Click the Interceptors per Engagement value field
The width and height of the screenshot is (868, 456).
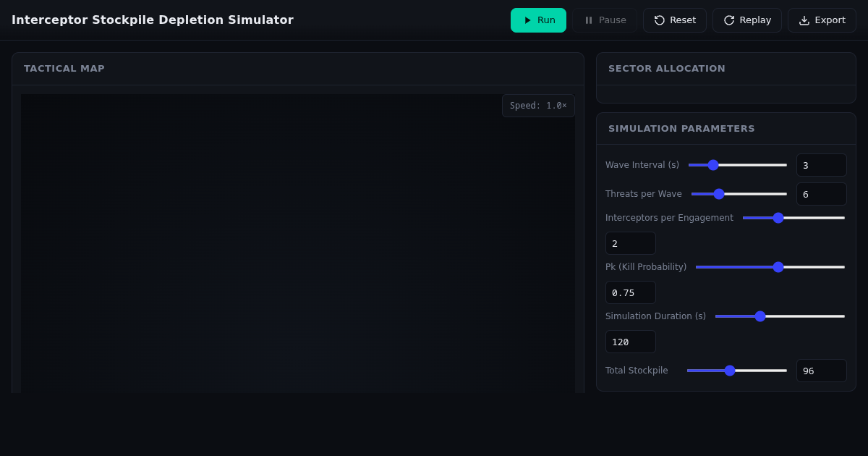(631, 243)
